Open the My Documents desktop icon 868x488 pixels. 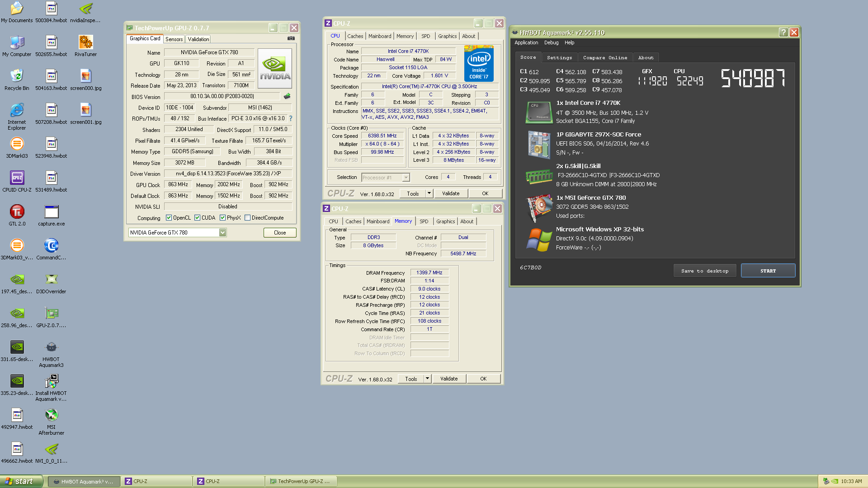coord(17,12)
